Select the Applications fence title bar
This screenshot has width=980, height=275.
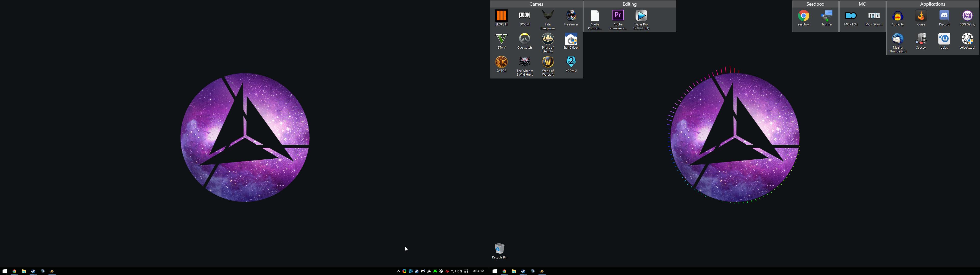click(933, 4)
